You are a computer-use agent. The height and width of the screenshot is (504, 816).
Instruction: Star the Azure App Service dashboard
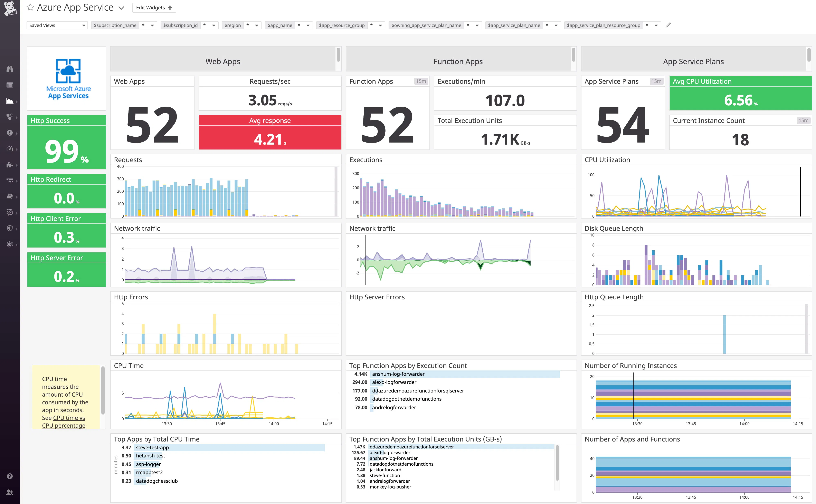pos(30,7)
